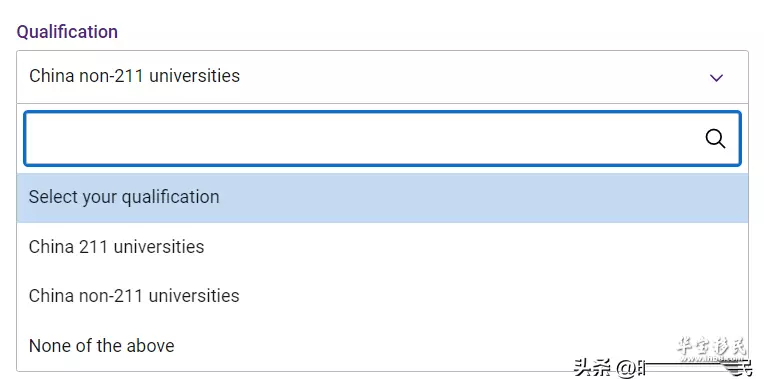The height and width of the screenshot is (379, 764).
Task: Reset choice with 'Select your qualification' row
Action: point(382,197)
